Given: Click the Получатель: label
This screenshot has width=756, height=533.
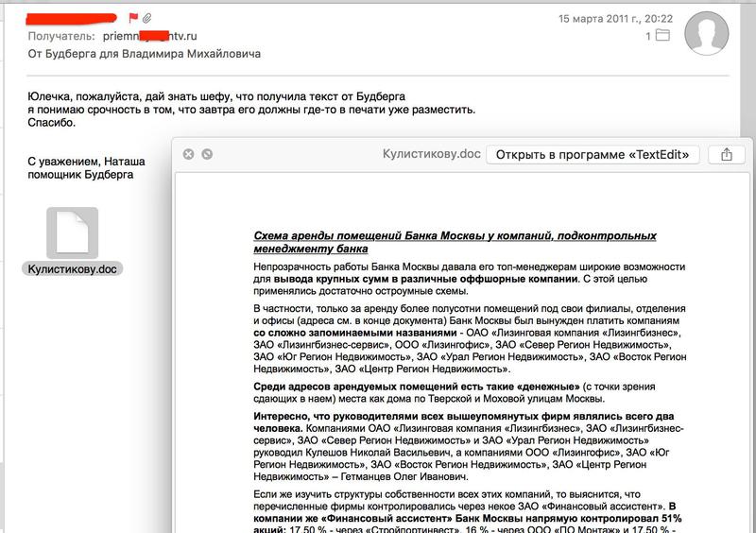Looking at the screenshot, I should click(61, 36).
